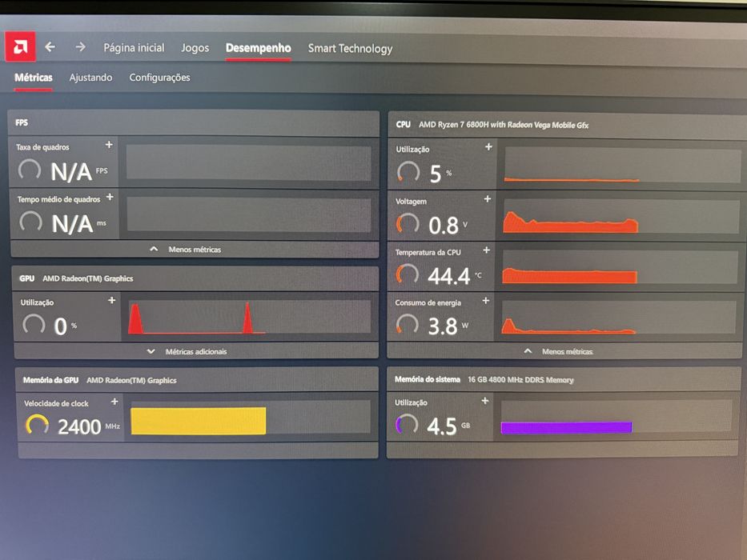Add Tempo médio de quadros with plus
Screen dimensions: 747x560
click(x=110, y=197)
